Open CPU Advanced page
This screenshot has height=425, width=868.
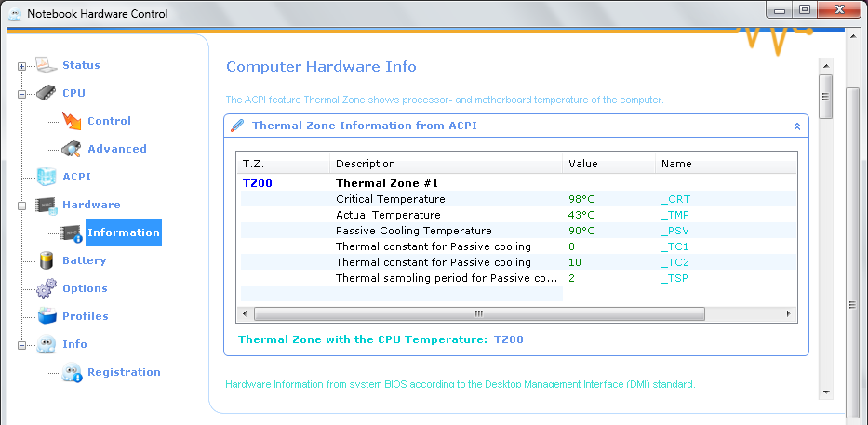pyautogui.click(x=117, y=149)
